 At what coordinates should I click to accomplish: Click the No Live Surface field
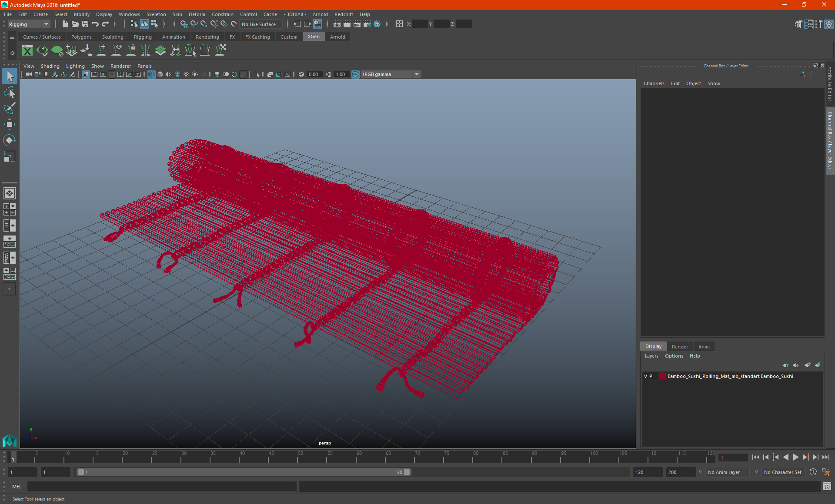tap(261, 24)
